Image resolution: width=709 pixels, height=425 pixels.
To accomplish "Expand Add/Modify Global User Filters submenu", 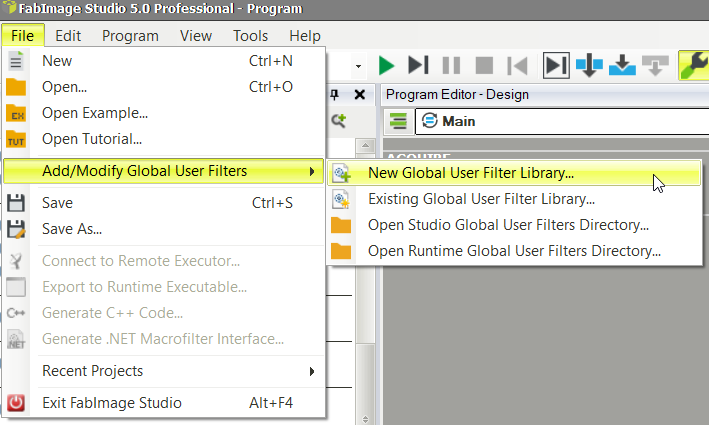I will [x=164, y=171].
